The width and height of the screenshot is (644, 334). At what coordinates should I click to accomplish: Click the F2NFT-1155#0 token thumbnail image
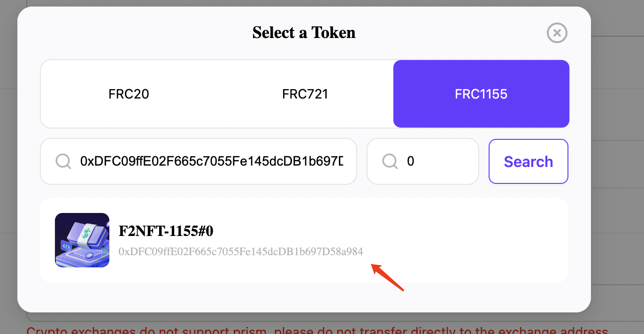click(82, 240)
